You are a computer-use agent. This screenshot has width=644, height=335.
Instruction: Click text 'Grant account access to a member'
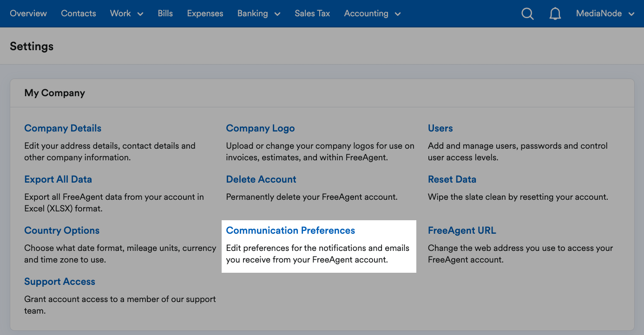point(91,299)
